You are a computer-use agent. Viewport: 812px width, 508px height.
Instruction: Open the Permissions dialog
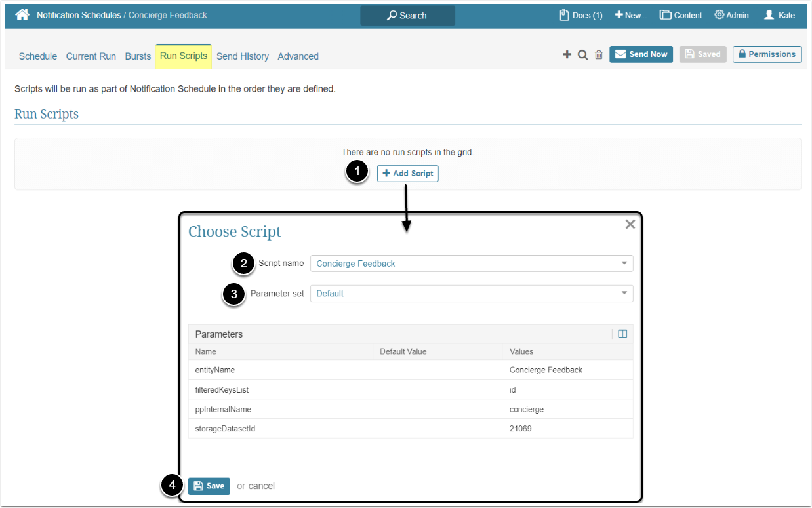click(767, 54)
